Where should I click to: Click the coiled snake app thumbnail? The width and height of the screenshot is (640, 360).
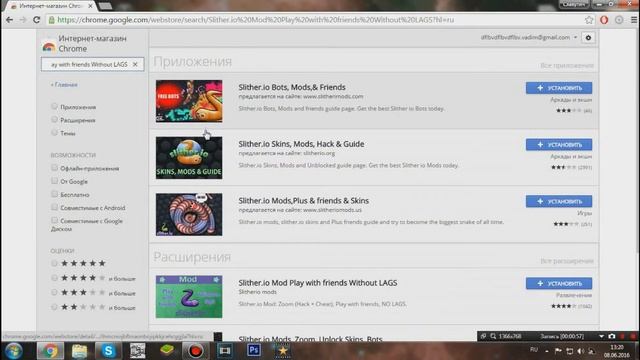(189, 215)
